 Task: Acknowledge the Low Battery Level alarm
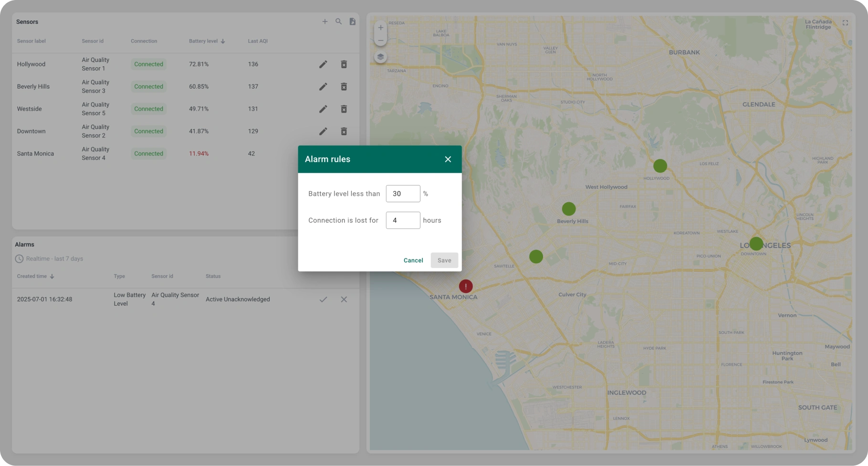323,300
